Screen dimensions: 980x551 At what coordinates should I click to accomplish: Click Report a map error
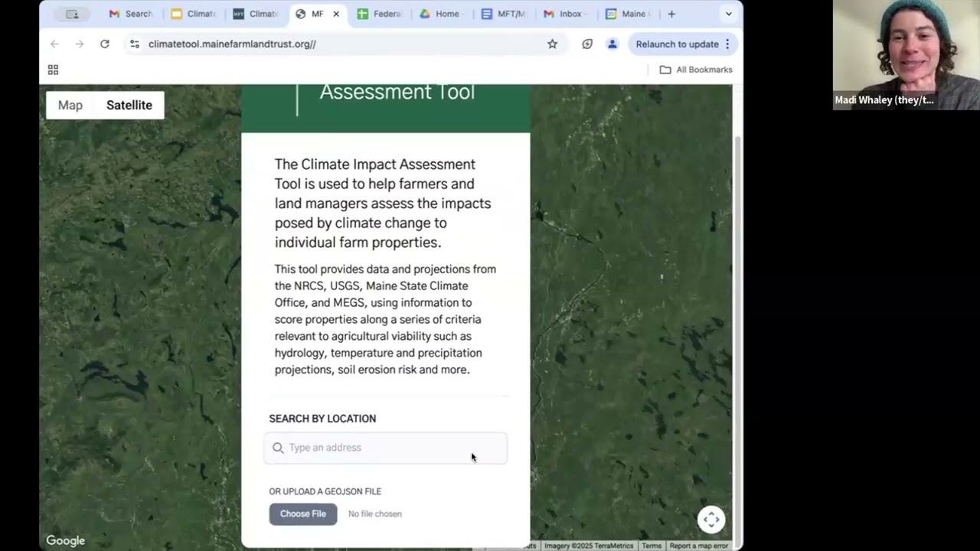click(x=699, y=546)
